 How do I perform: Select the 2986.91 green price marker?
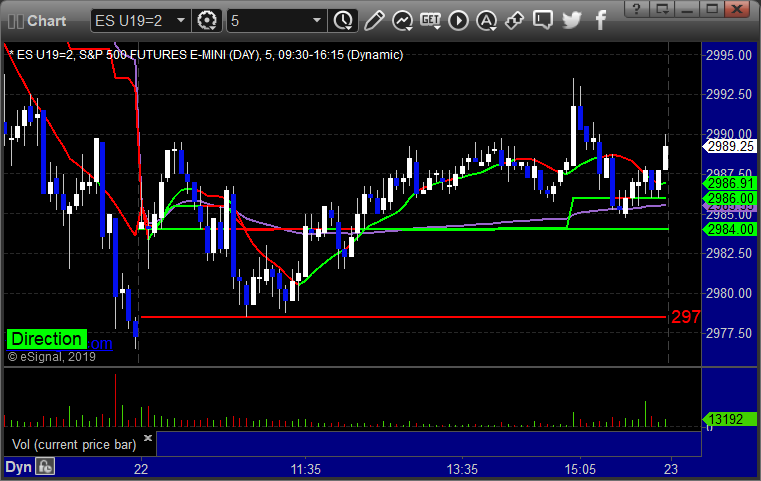click(x=729, y=183)
